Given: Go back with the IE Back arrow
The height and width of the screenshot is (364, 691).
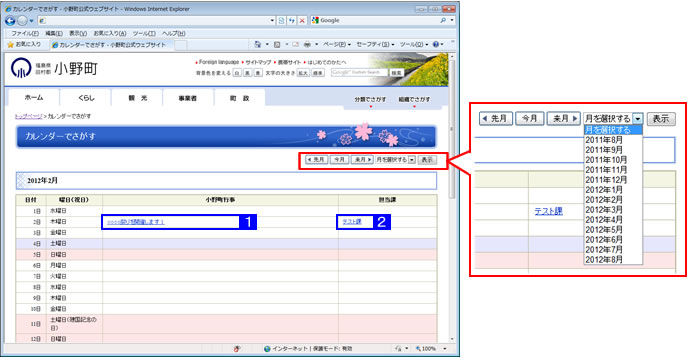Looking at the screenshot, I should point(10,21).
